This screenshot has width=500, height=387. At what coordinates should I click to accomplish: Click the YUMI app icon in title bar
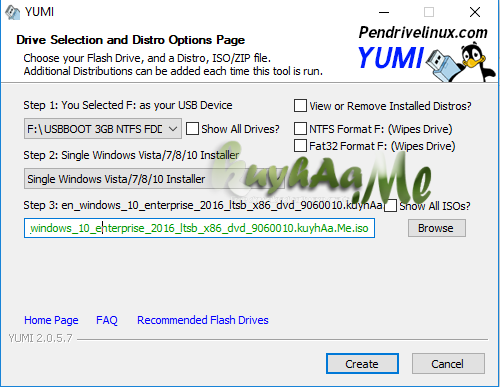tap(12, 12)
